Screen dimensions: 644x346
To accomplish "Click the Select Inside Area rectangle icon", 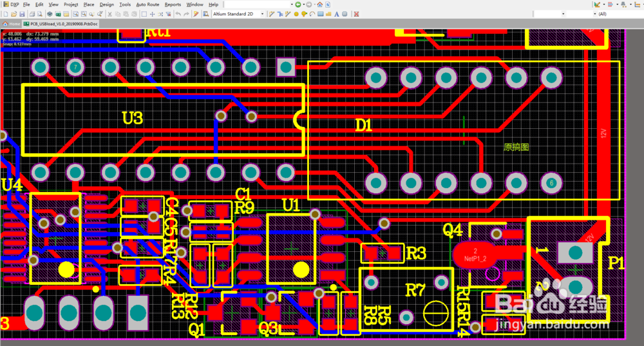I will click(144, 14).
